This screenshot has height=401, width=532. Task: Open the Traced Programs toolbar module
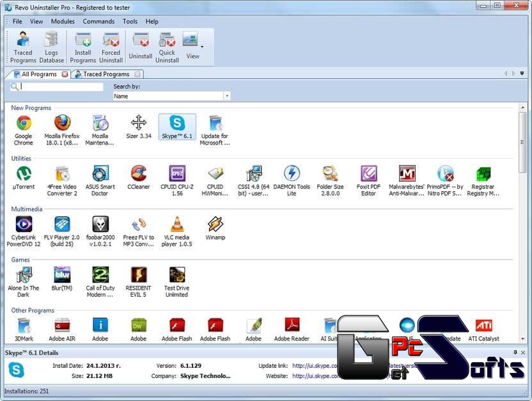[x=23, y=47]
